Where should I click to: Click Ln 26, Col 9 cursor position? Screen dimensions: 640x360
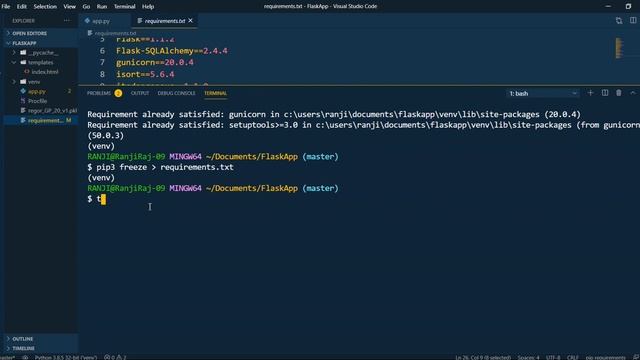(483, 357)
